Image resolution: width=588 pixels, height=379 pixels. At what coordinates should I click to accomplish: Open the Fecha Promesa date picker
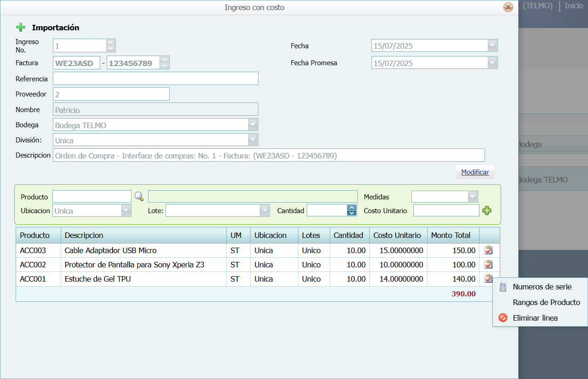pos(492,62)
